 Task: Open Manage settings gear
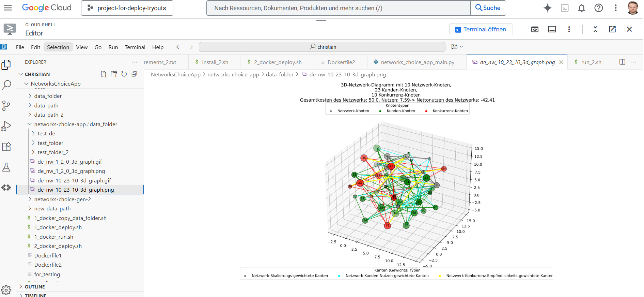pos(6,290)
